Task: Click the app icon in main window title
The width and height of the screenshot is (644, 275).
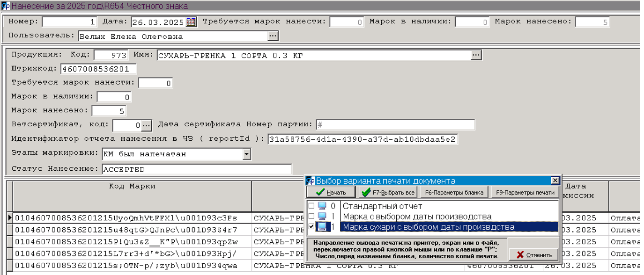Action: [5, 6]
